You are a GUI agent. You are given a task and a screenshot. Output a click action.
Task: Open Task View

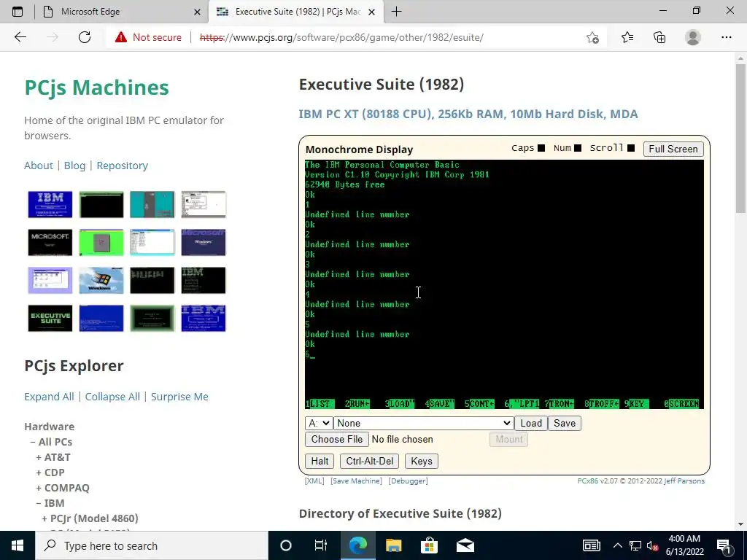click(321, 545)
